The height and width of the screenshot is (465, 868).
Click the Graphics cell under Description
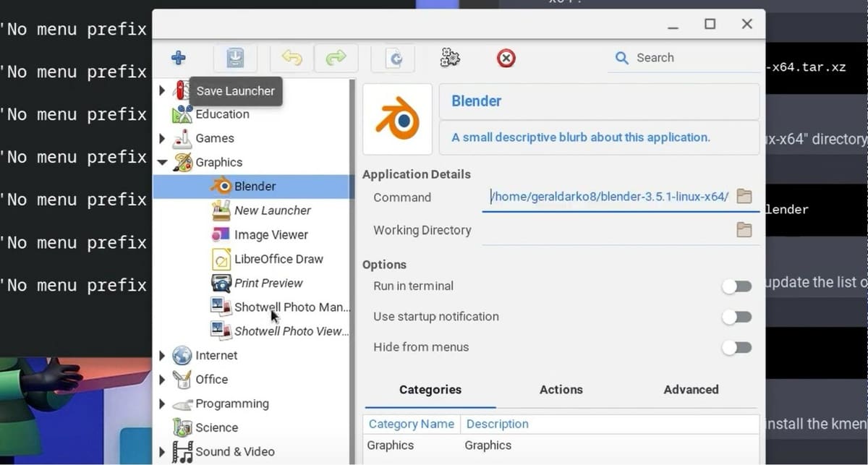point(488,445)
